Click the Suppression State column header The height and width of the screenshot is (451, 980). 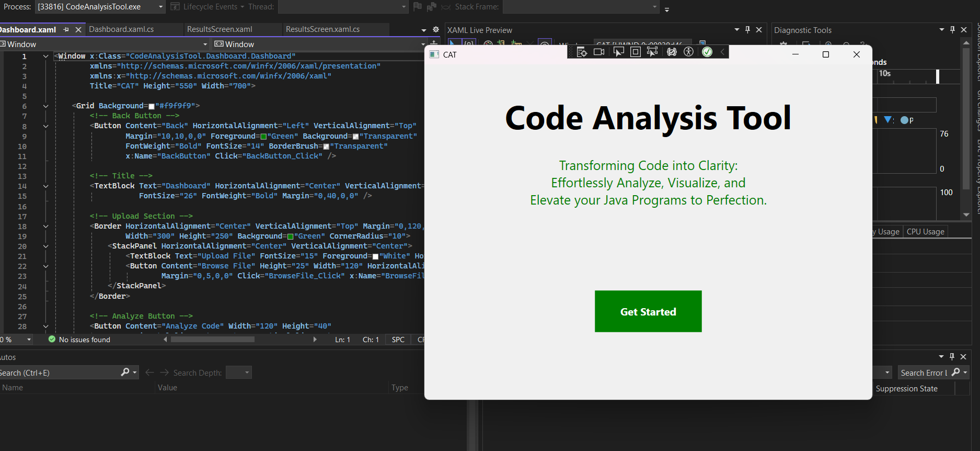[x=906, y=389]
